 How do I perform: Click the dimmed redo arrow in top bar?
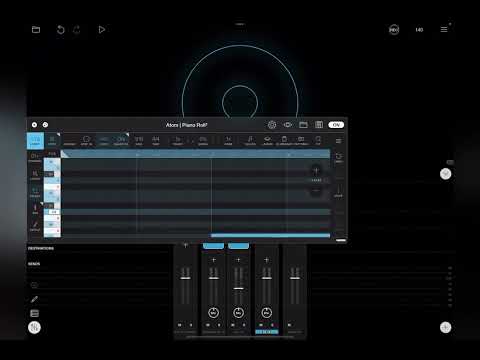[77, 30]
